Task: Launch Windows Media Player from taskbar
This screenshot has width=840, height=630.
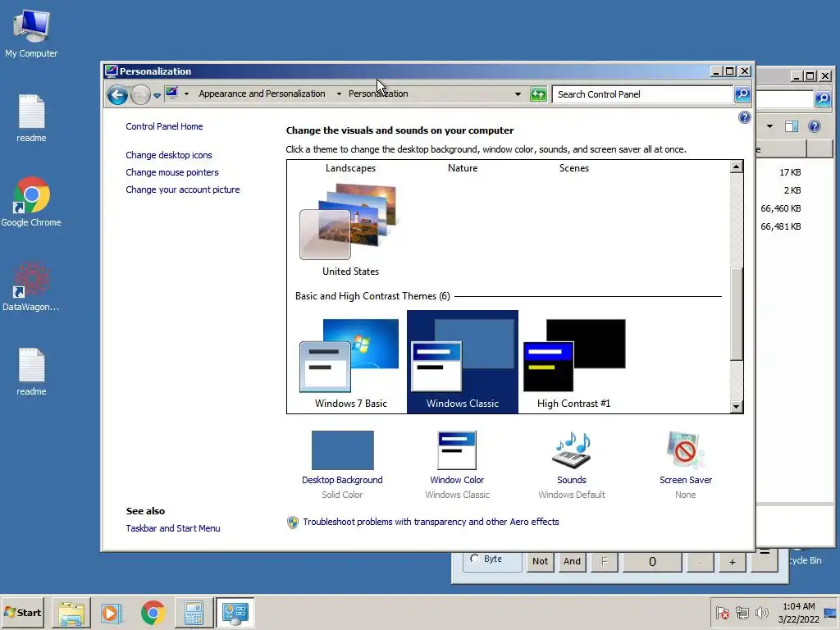Action: [112, 613]
